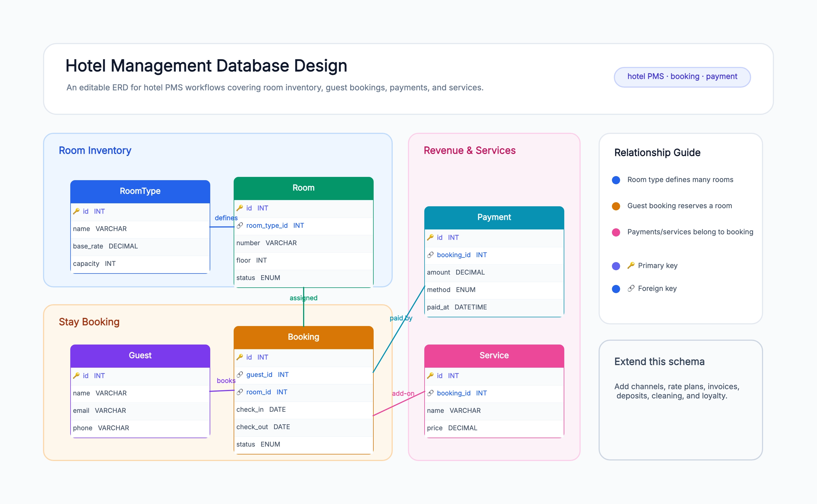The height and width of the screenshot is (504, 817).
Task: Click the Add channels, rate plans description text
Action: coord(677,391)
